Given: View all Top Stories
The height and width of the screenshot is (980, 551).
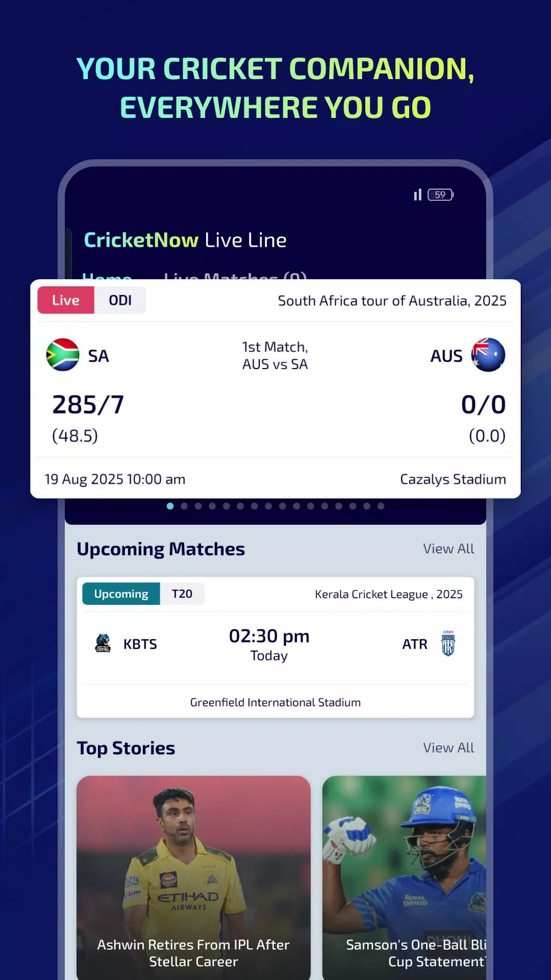Looking at the screenshot, I should coord(448,748).
